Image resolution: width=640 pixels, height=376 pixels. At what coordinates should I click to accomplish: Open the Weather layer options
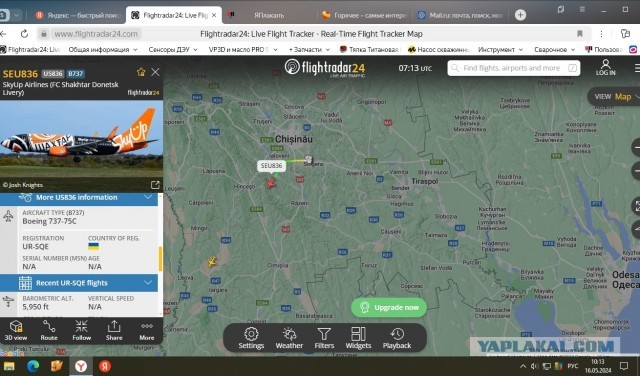pyautogui.click(x=289, y=338)
